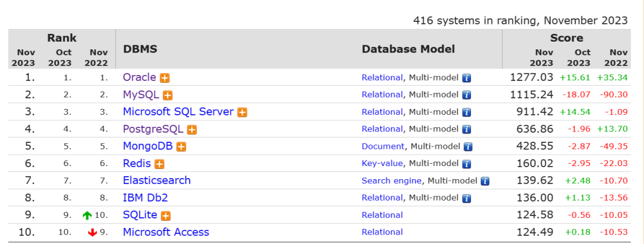Click the orange plus icon beside MySQL

[168, 95]
